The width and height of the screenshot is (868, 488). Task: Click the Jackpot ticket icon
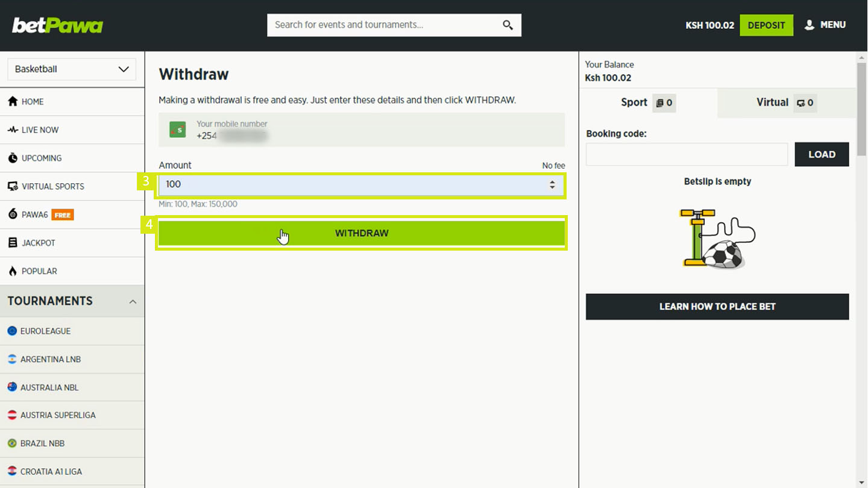coord(13,243)
